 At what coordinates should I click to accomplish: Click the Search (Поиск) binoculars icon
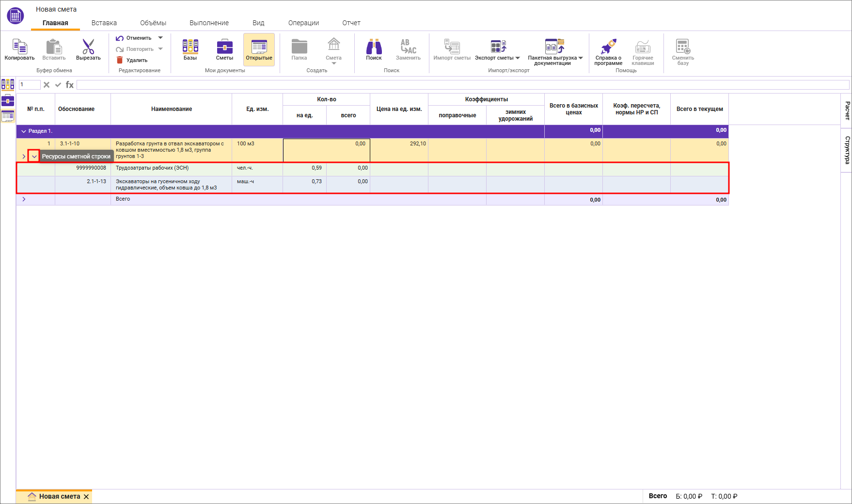tap(374, 47)
